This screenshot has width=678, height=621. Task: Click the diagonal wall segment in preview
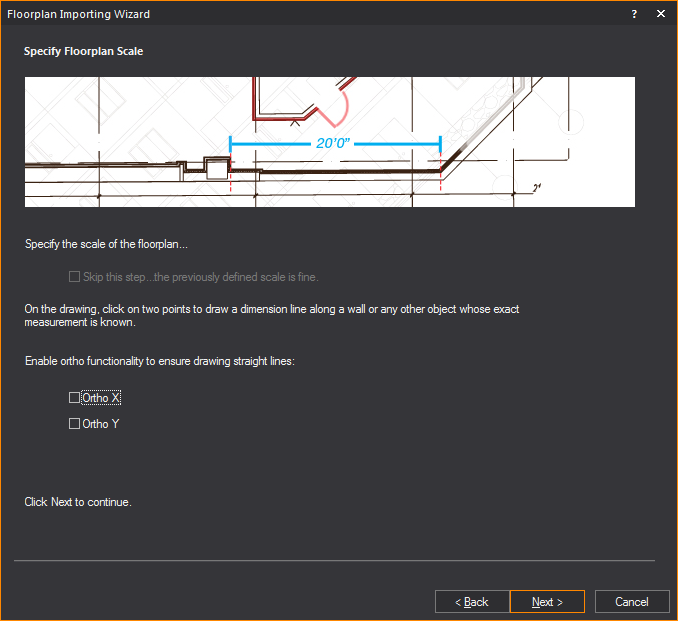(x=480, y=130)
